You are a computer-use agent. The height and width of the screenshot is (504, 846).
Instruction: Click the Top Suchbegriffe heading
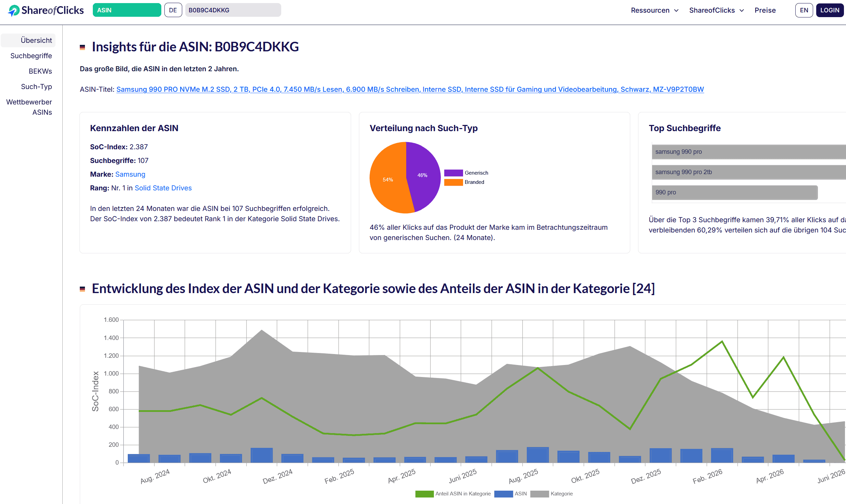685,128
